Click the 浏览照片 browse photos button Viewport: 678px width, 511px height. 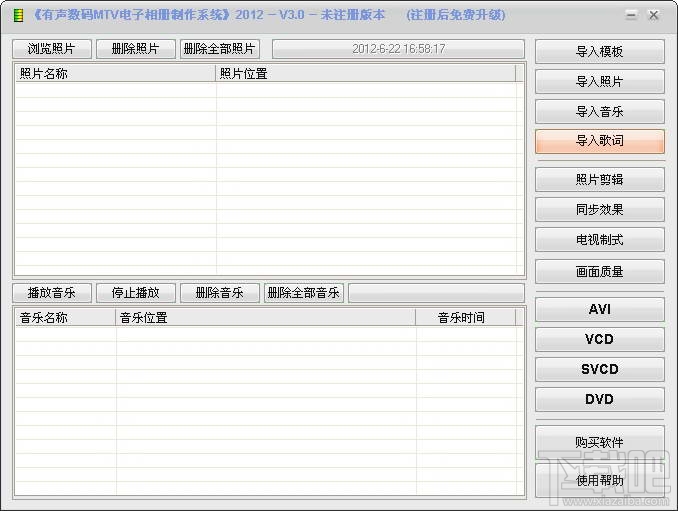[52, 49]
